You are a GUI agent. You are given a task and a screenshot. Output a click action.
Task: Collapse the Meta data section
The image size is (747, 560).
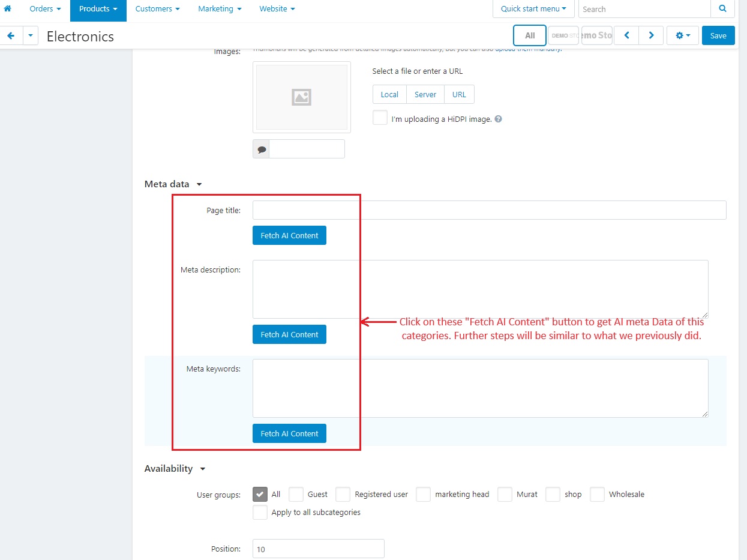pos(173,184)
